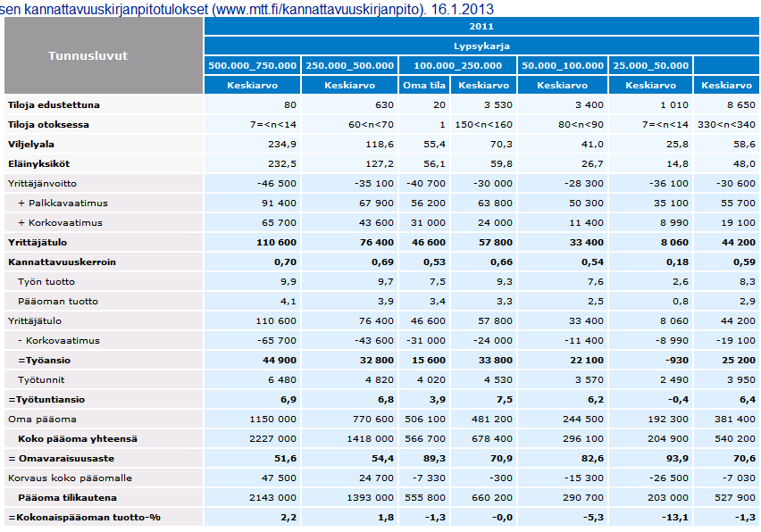This screenshot has width=761, height=532.
Task: Click the Viljelyala row label
Action: coord(31,144)
